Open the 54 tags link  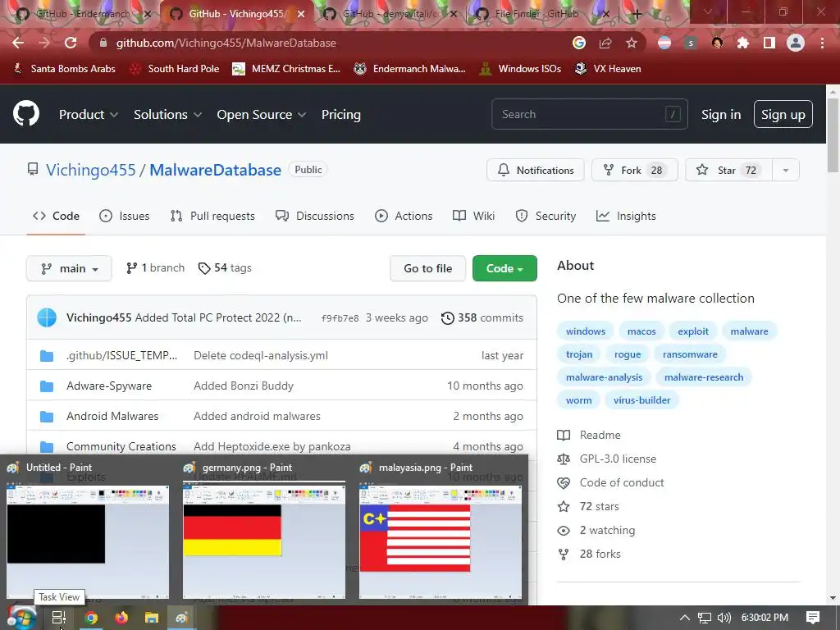225,268
